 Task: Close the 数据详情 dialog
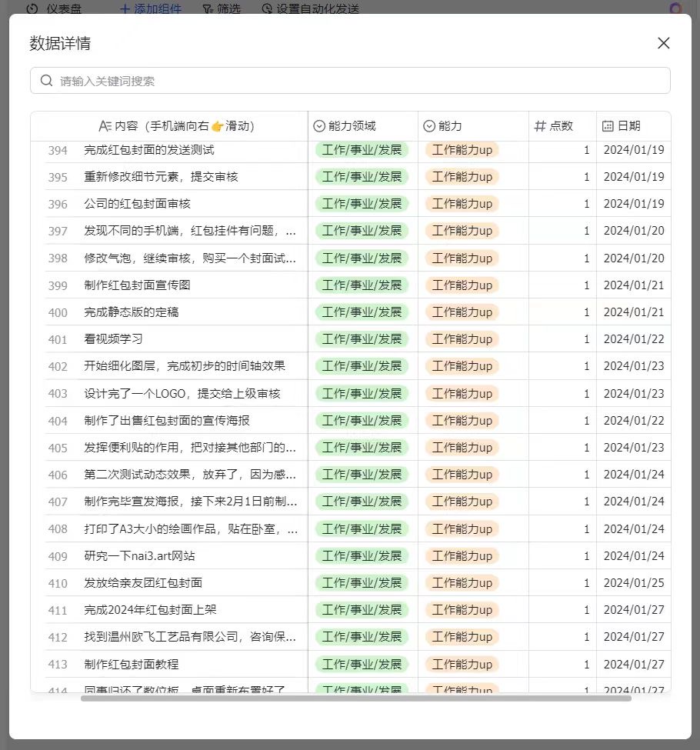pos(663,43)
